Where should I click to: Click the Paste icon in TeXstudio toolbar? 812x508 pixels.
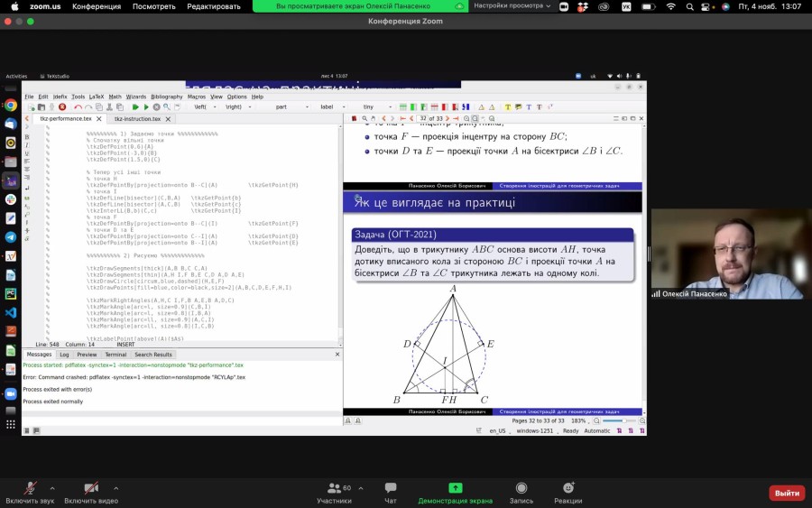tap(120, 107)
